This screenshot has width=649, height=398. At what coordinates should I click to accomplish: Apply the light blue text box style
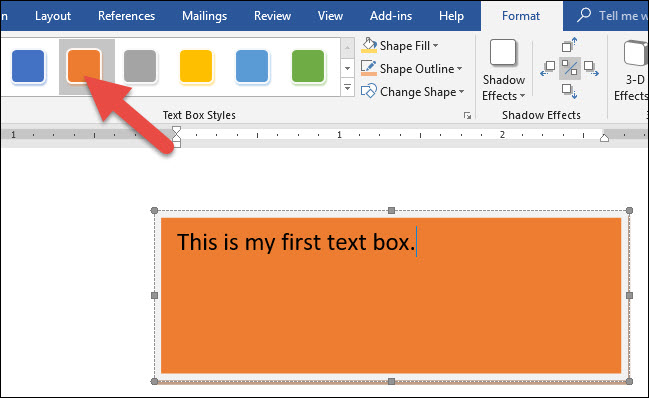(252, 66)
